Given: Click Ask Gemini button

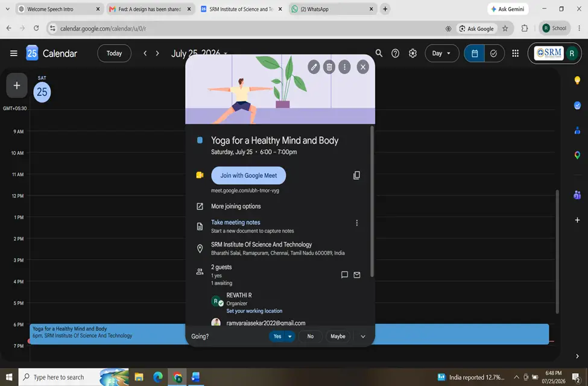Looking at the screenshot, I should [508, 9].
